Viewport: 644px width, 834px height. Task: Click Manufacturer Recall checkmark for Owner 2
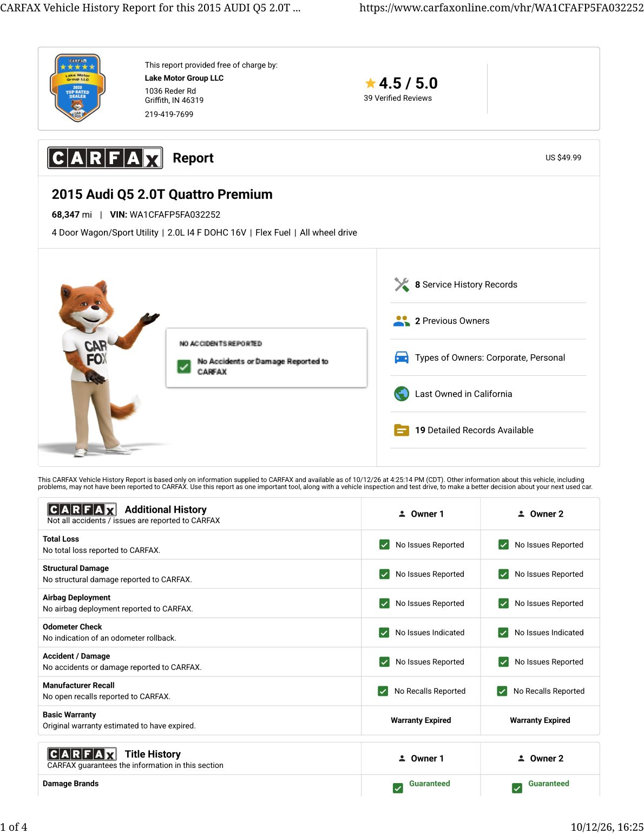pyautogui.click(x=502, y=691)
